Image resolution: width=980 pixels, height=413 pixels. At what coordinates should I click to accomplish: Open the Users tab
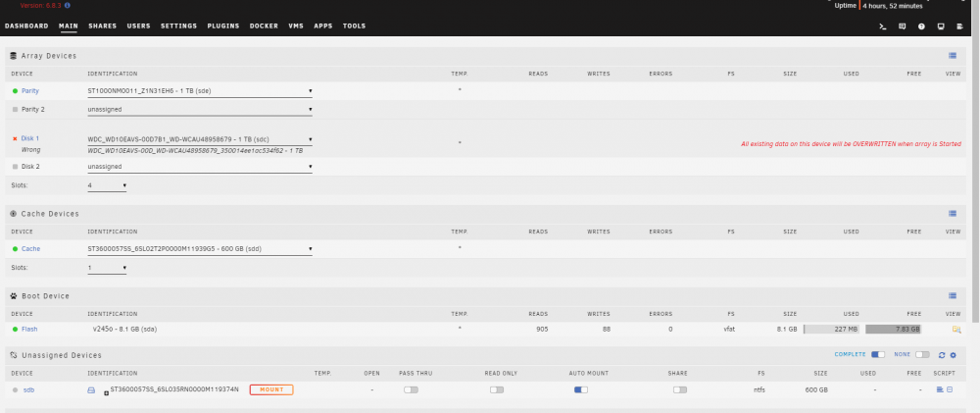tap(139, 26)
